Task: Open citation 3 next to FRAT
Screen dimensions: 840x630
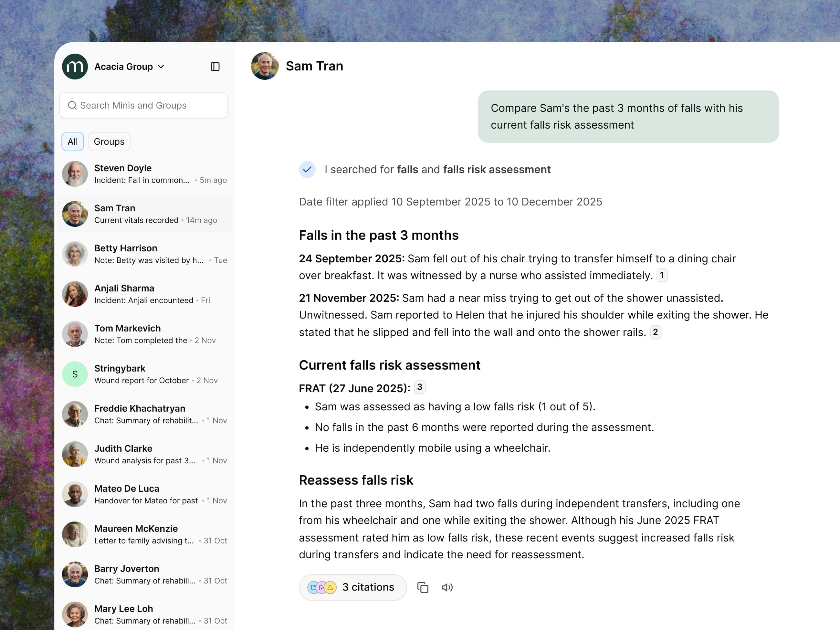Action: [x=420, y=387]
